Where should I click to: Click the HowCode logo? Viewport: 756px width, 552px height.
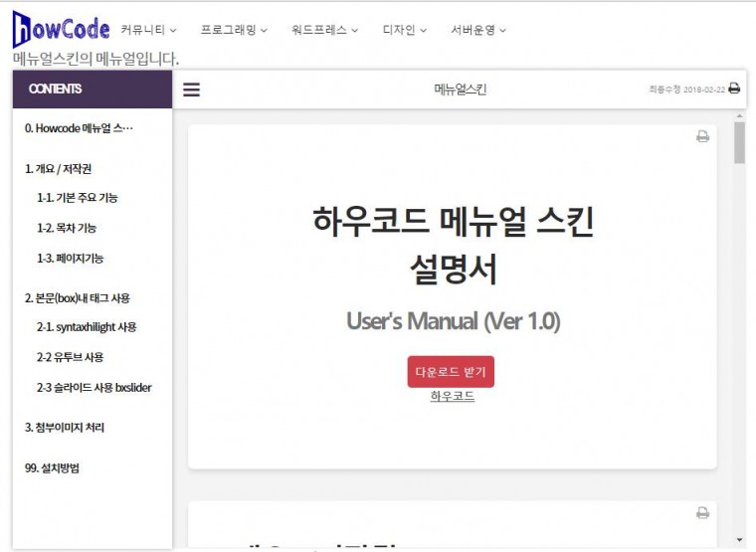61,29
